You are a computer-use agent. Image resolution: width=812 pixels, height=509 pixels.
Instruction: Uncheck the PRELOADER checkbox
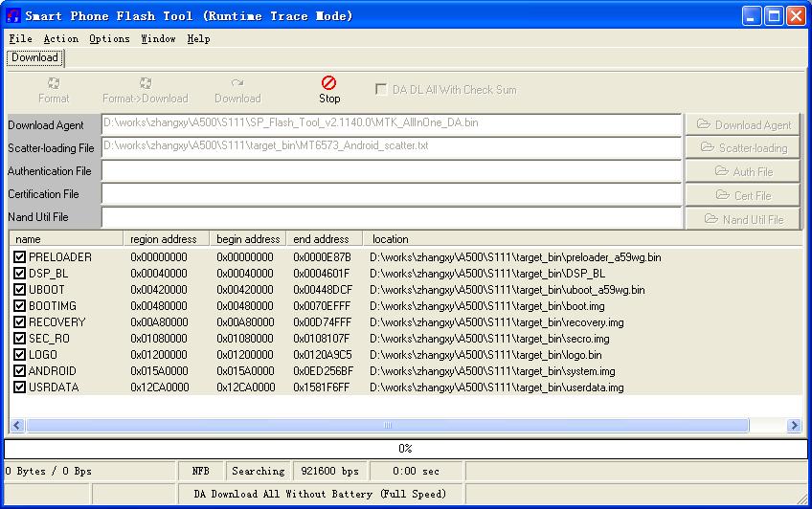pyautogui.click(x=20, y=257)
